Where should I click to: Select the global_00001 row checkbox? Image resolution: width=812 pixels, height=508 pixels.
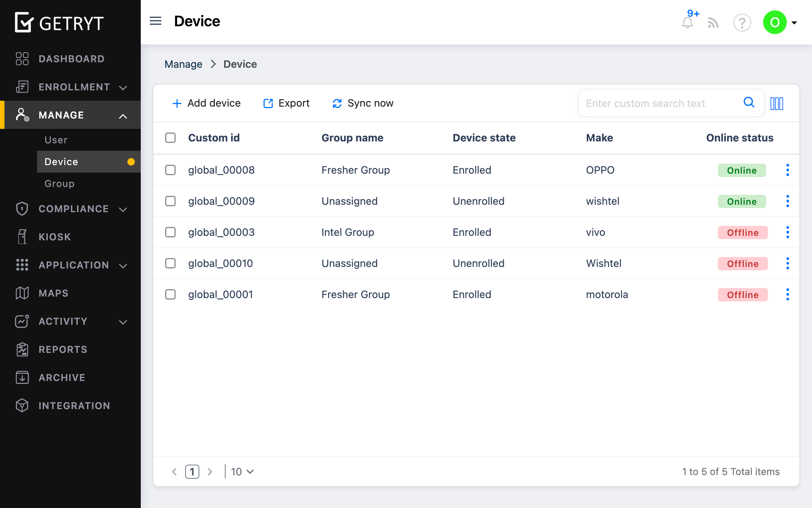click(170, 294)
